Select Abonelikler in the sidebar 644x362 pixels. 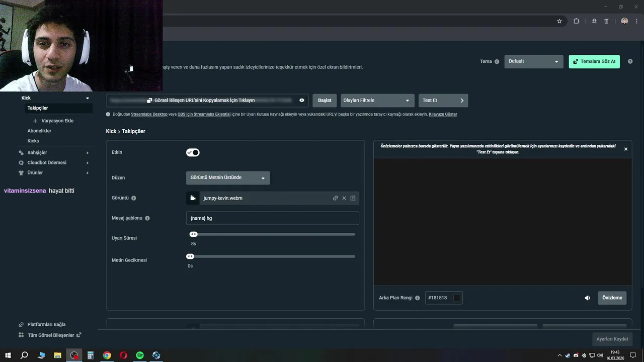pos(39,131)
